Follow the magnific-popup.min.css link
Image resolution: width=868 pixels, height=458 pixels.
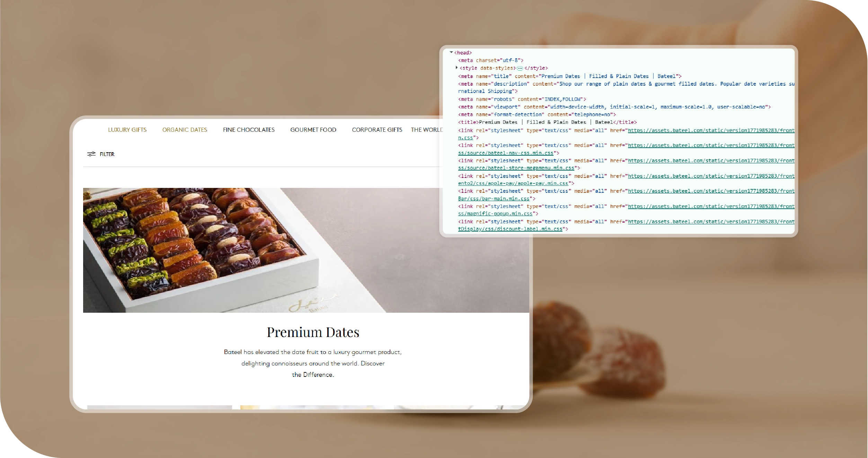(x=495, y=214)
